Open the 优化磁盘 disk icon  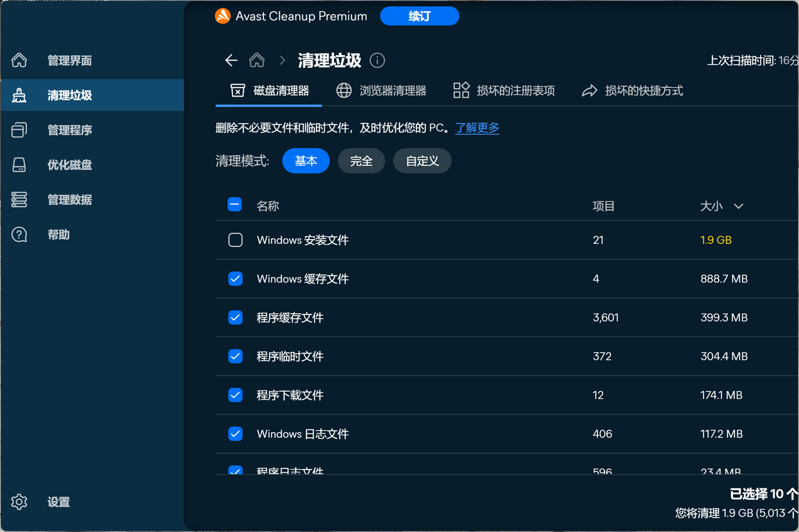click(x=19, y=165)
